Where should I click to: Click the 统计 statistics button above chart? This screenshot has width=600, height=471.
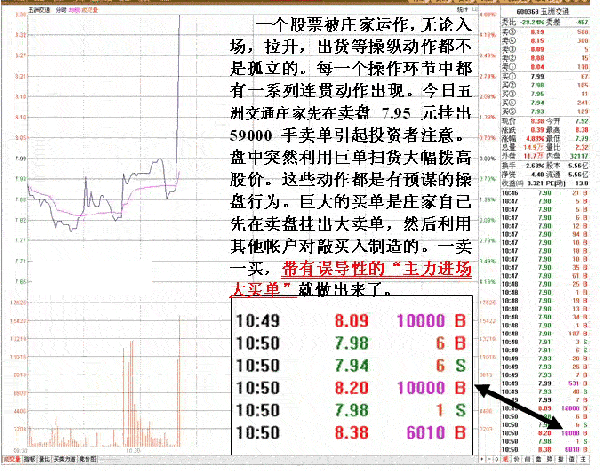(x=463, y=9)
